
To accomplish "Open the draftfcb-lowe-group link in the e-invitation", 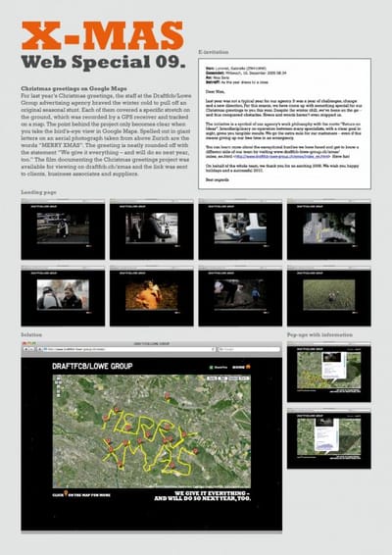I will click(x=282, y=156).
